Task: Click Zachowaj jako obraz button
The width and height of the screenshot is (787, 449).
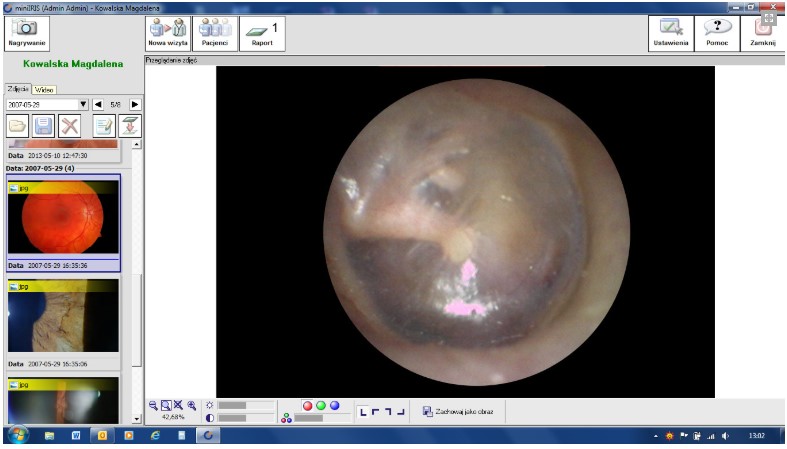Action: point(458,411)
